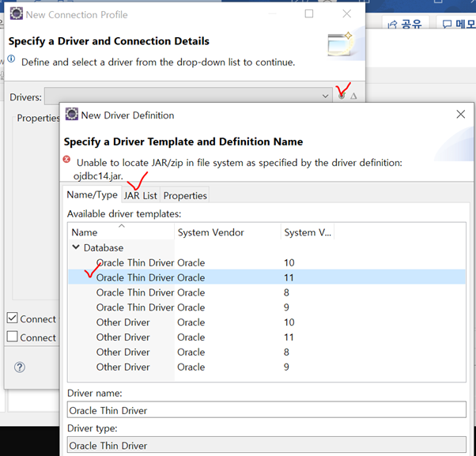Click the 공유 share button in background window

[x=406, y=24]
